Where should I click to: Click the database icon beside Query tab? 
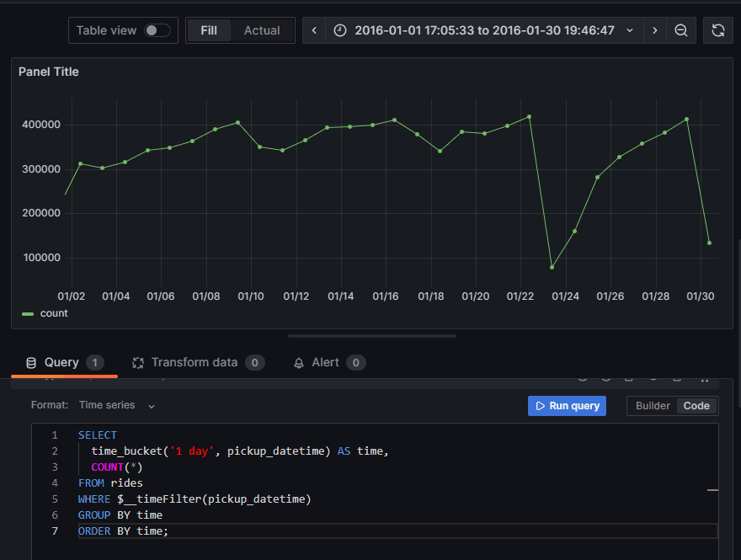click(x=30, y=362)
